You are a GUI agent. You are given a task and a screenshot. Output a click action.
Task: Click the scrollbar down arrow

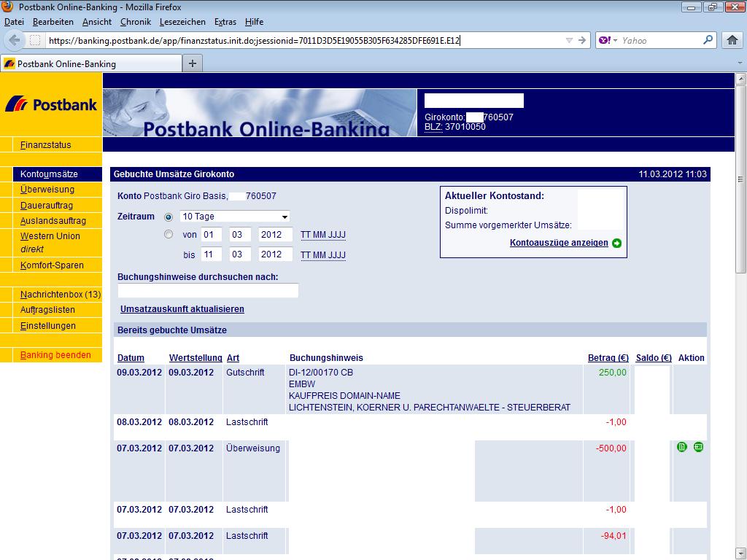coord(740,553)
